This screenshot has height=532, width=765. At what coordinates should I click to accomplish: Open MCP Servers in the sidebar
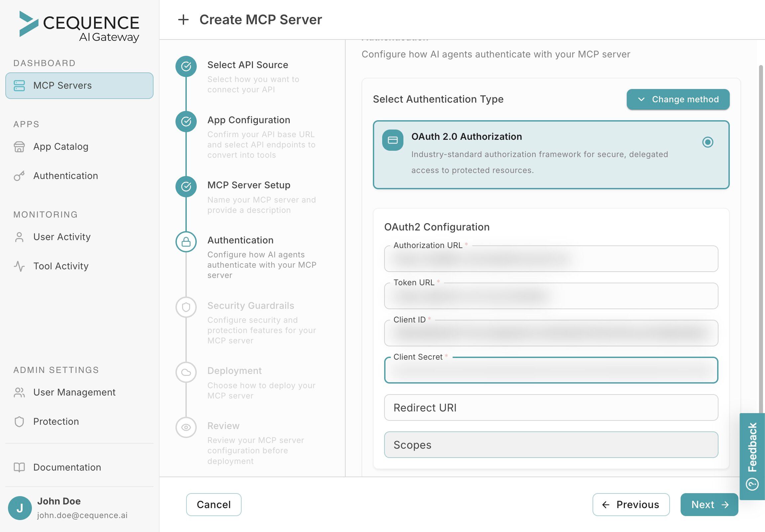[79, 86]
